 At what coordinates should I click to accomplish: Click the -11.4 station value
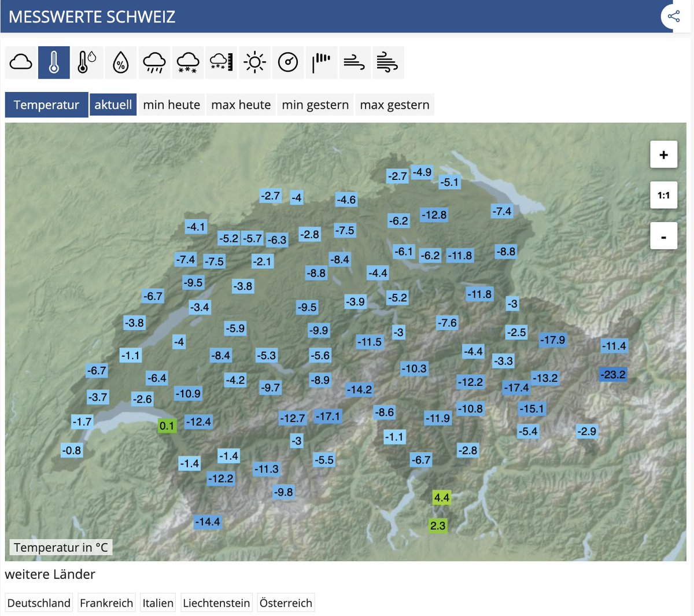pyautogui.click(x=614, y=346)
